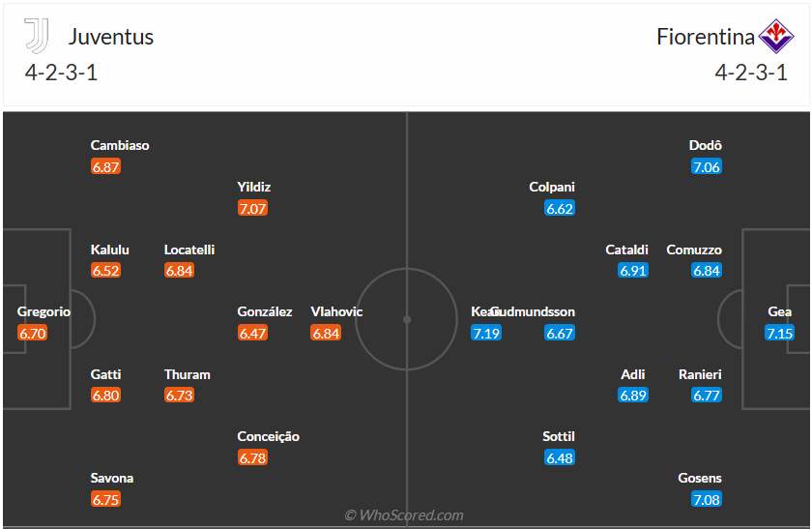Viewport: 812px width, 529px height.
Task: Click Sottil's 6.48 rating badge
Action: [560, 458]
